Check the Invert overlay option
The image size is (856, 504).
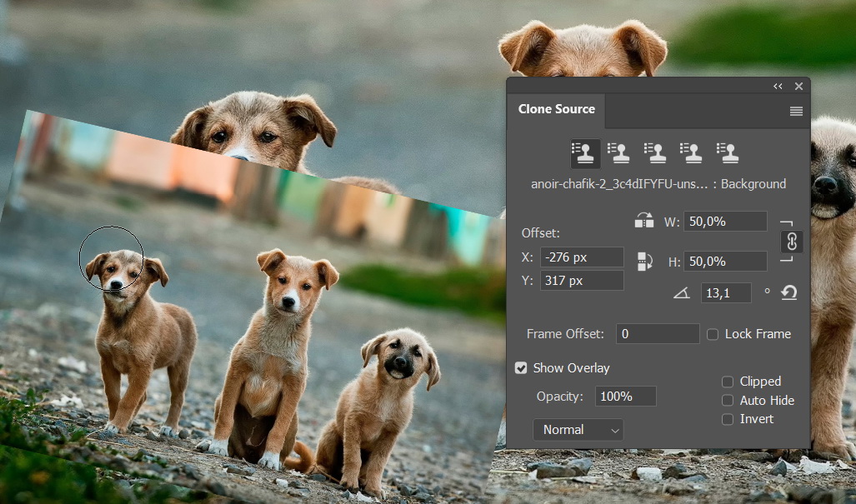coord(728,419)
